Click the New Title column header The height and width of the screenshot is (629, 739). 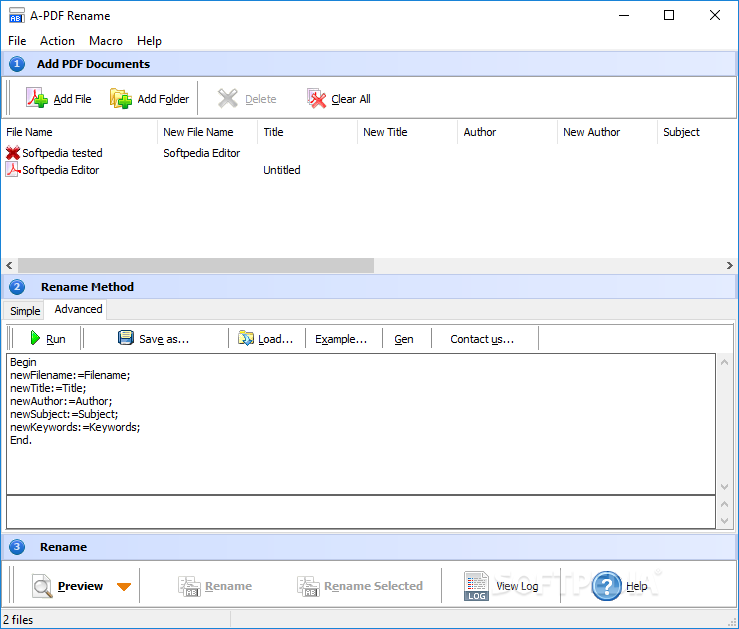[407, 132]
